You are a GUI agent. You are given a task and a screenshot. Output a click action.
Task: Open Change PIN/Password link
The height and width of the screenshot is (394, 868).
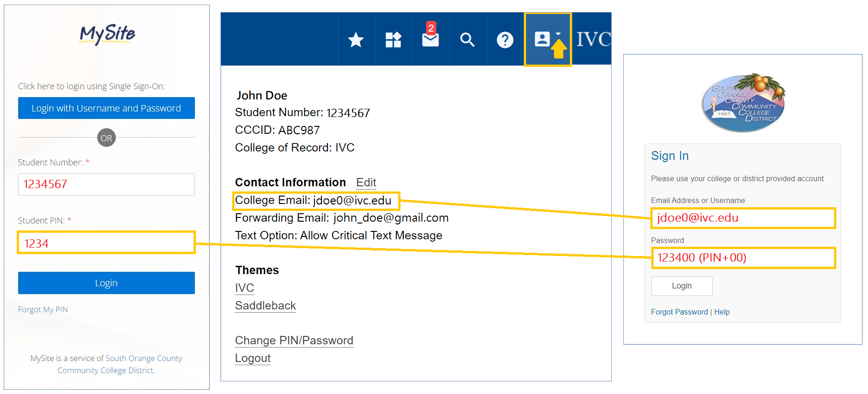(294, 341)
